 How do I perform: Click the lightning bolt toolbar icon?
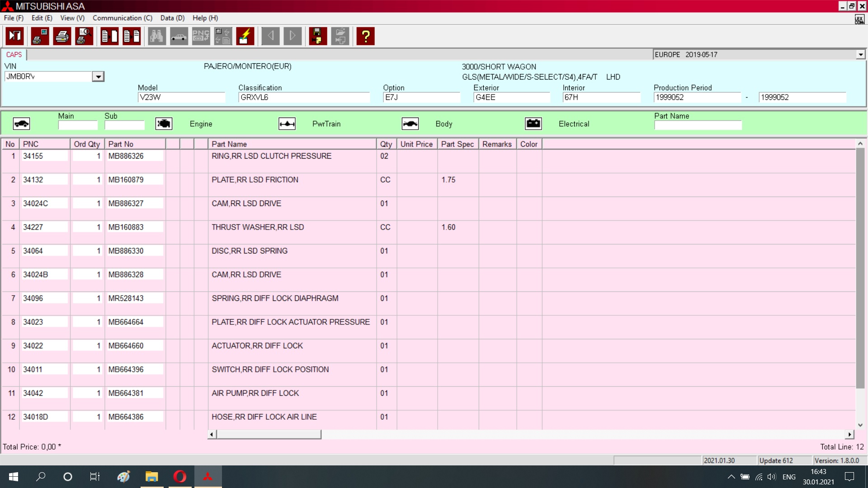245,36
